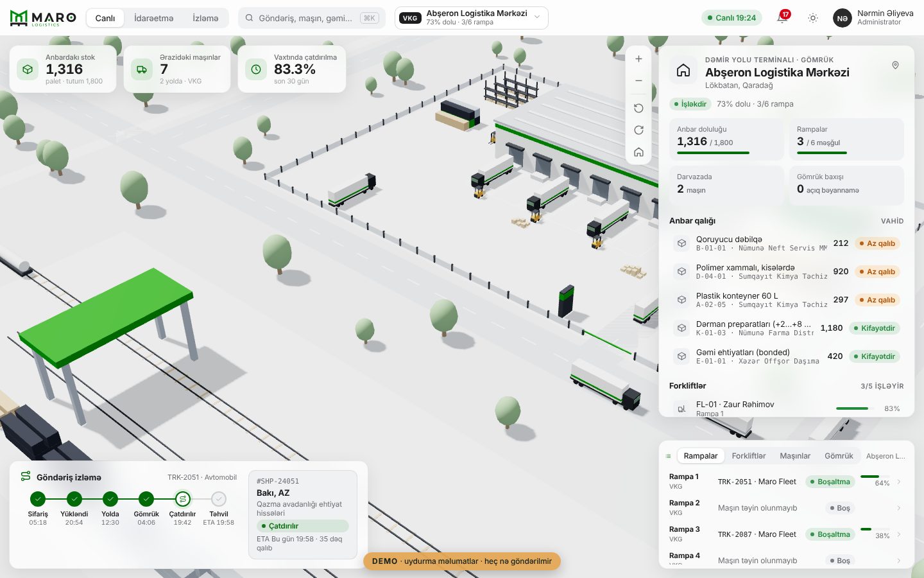
Task: Open the Abşeron Logistika Mərkəzi facility dropdown
Action: [472, 18]
